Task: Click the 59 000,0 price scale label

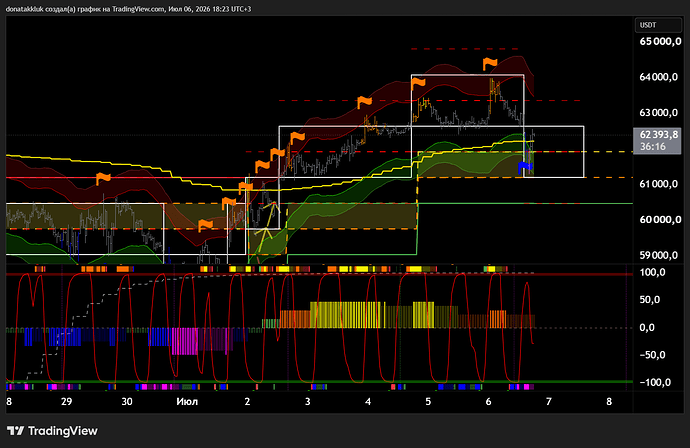Action: point(658,255)
